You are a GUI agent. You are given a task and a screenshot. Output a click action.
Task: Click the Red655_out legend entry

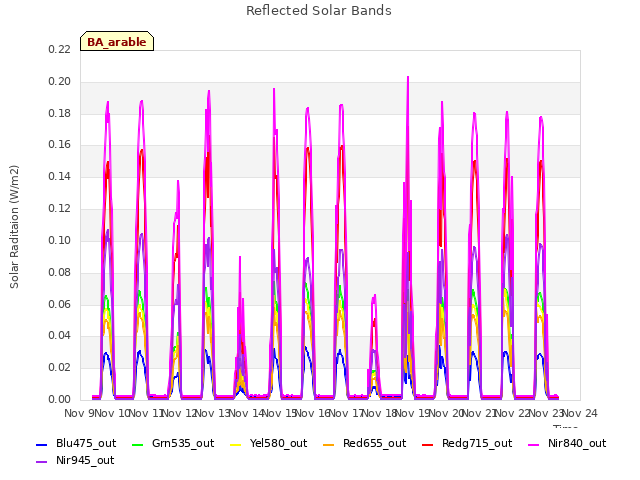364,443
